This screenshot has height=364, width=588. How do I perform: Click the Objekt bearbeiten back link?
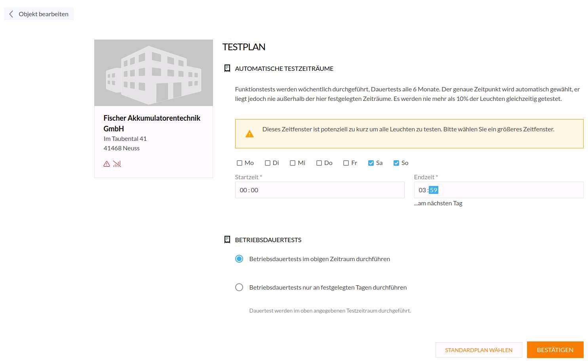point(39,14)
